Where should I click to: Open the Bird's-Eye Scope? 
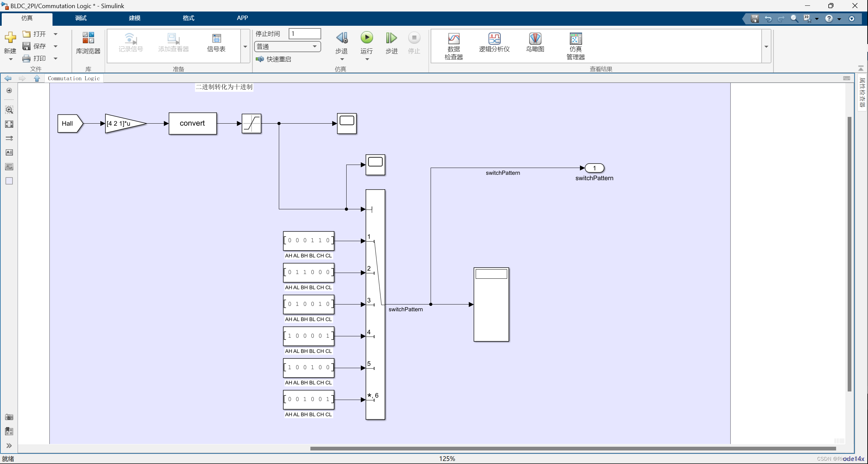[535, 43]
